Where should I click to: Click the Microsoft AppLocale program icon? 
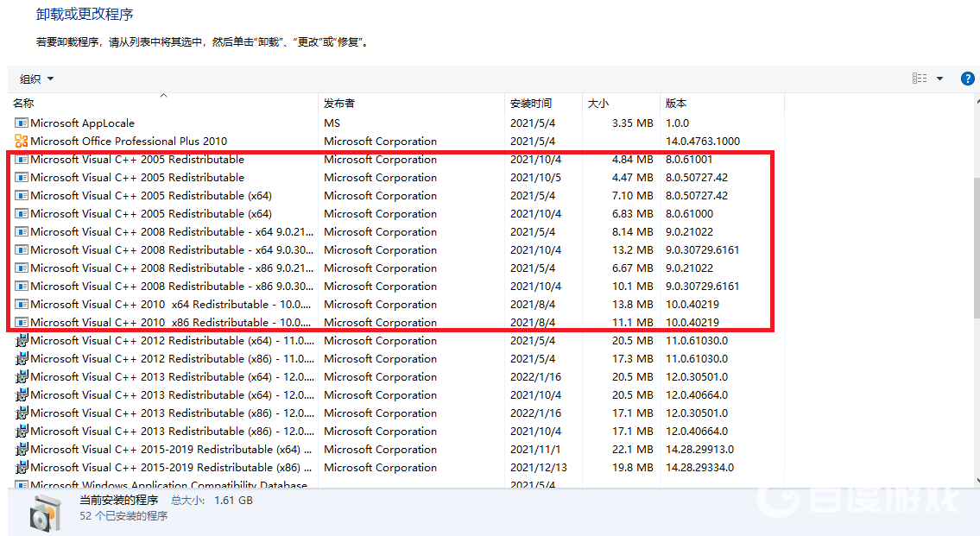(22, 123)
